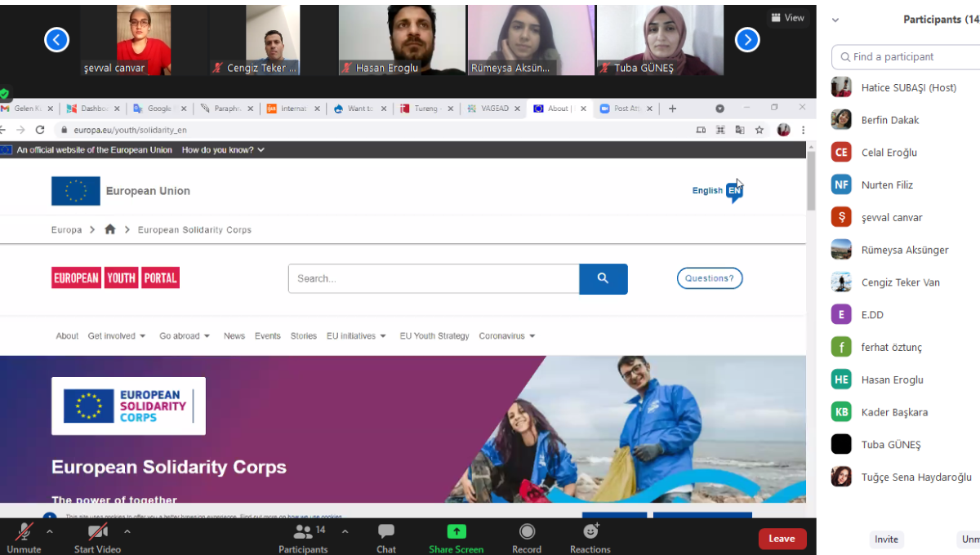Screen dimensions: 980x555
Task: Open the arrow menu next to Participants
Action: click(345, 531)
